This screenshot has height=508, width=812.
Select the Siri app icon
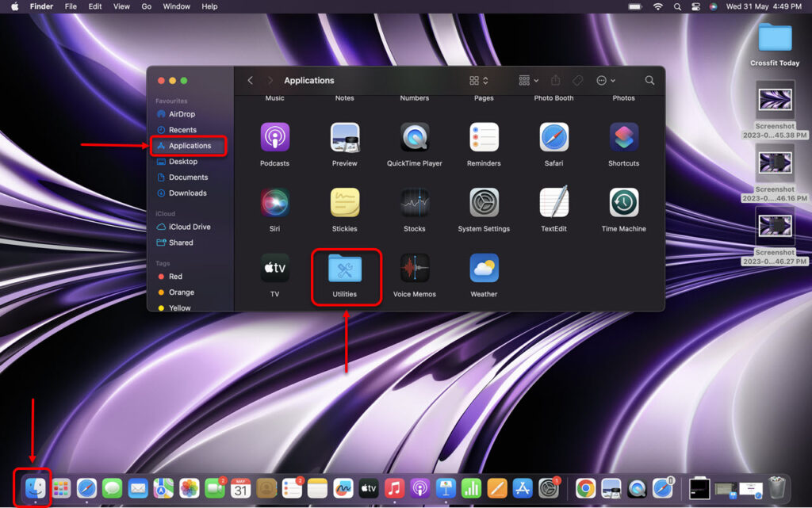274,203
